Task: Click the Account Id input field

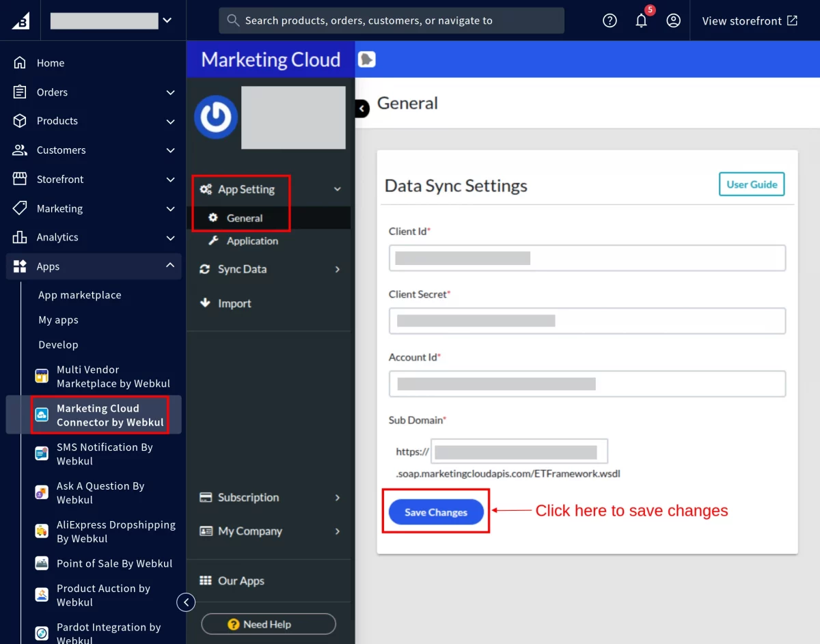Action: point(587,384)
